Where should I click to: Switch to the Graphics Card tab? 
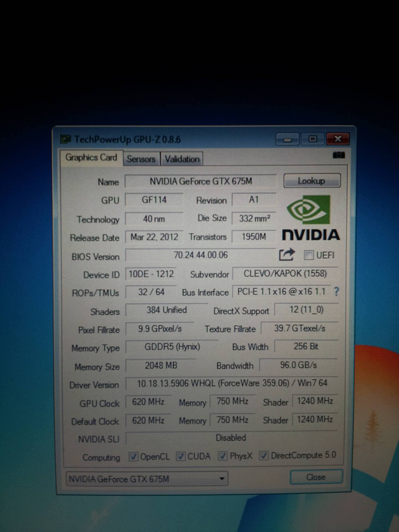91,158
